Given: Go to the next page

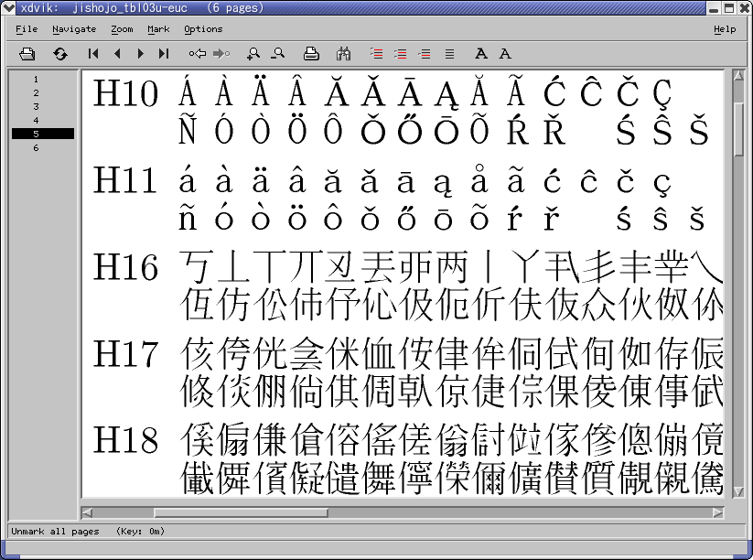Looking at the screenshot, I should pyautogui.click(x=140, y=54).
